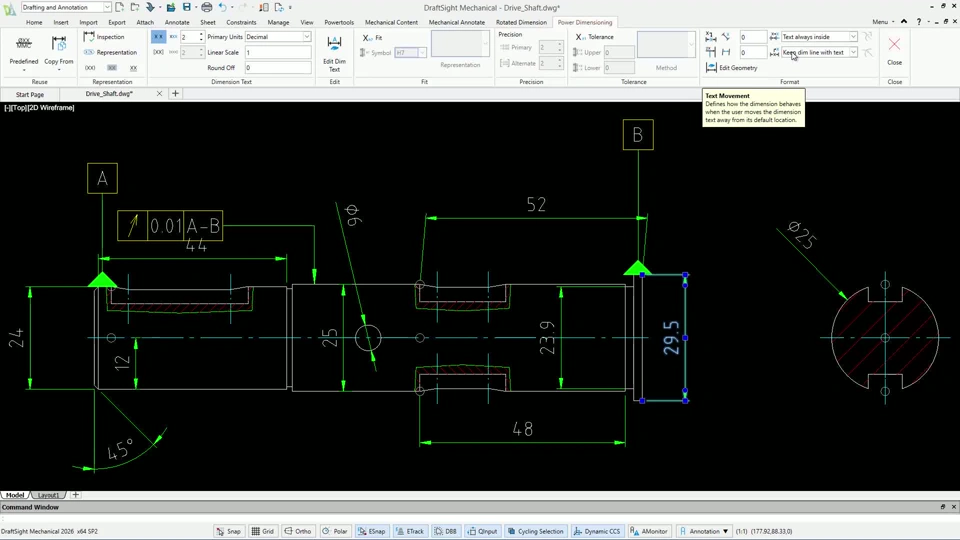Click the [2D Wireframe] visual style label
The image size is (960, 540).
[51, 108]
